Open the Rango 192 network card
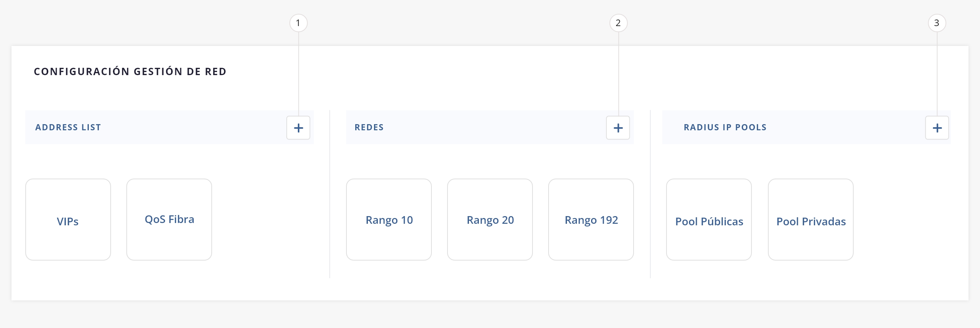980x328 pixels. click(x=591, y=220)
